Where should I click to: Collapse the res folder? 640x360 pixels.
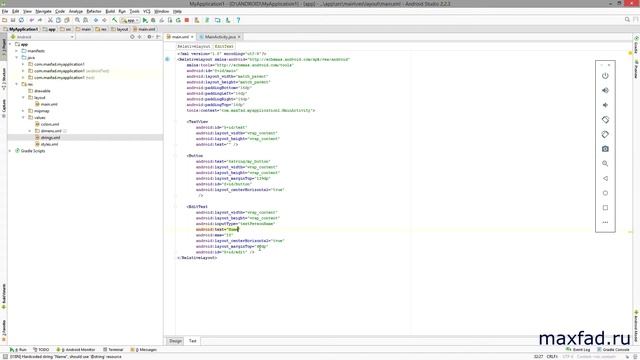click(17, 84)
